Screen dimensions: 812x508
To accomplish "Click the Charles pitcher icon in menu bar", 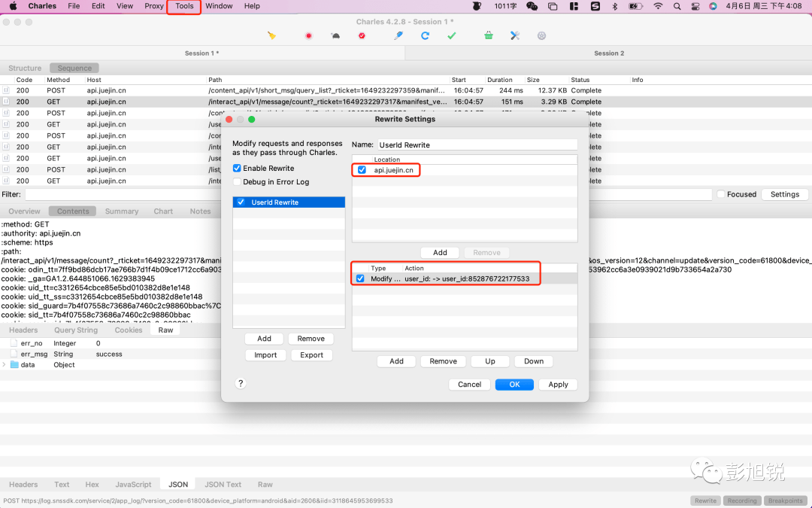I will (477, 6).
